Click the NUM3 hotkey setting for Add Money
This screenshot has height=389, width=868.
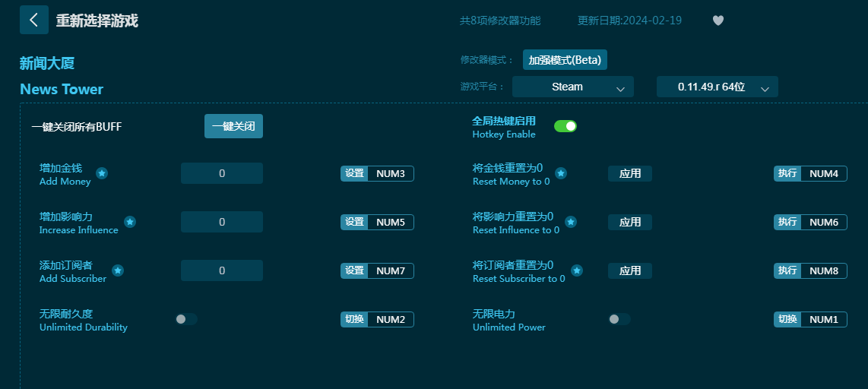pos(391,173)
